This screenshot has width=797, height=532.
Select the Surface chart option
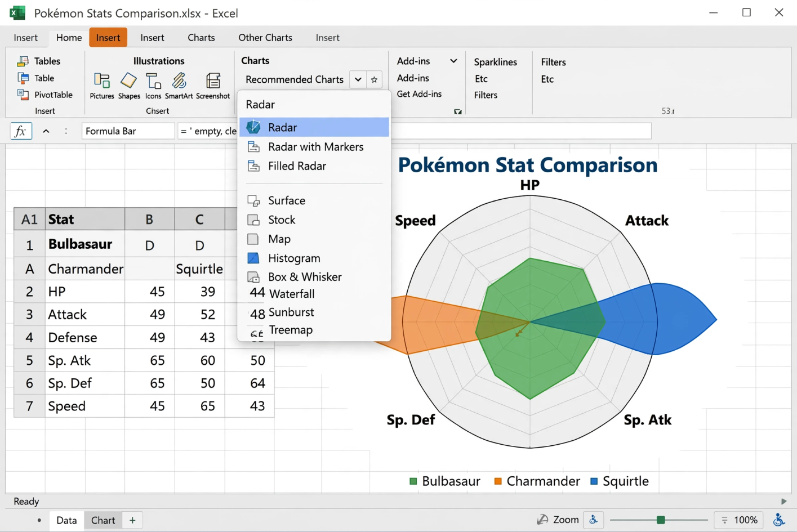[x=314, y=200]
